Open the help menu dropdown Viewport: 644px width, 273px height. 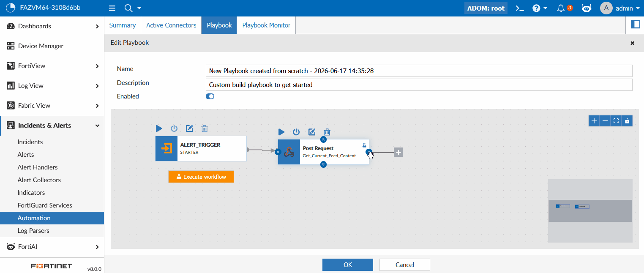(540, 8)
